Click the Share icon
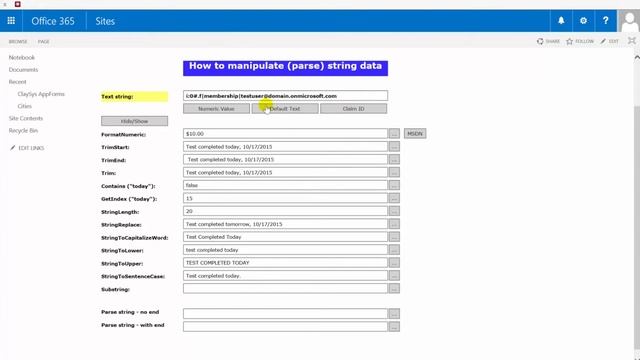640x360 pixels. [540, 41]
